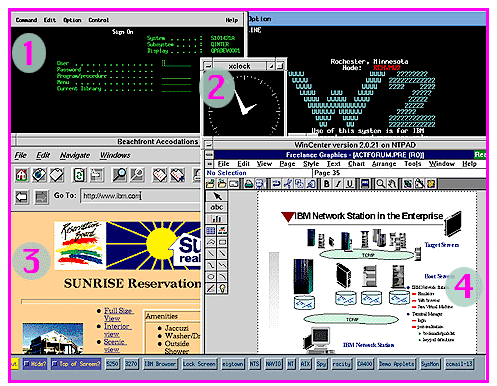Viewport: 497px width, 386px height.
Task: Follow the Scenic view link
Action: coord(115,345)
